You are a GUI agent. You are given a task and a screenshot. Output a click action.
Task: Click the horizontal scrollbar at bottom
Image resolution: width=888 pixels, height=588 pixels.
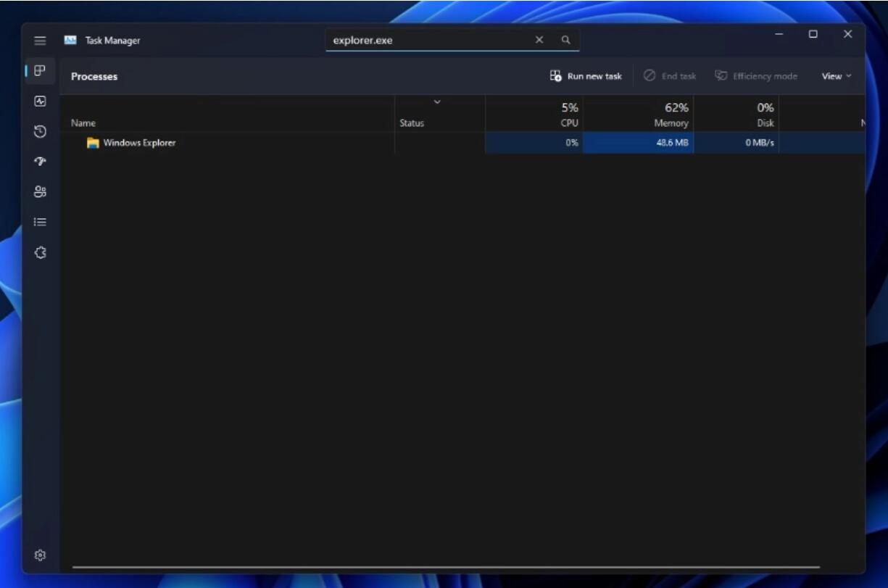coord(447,567)
